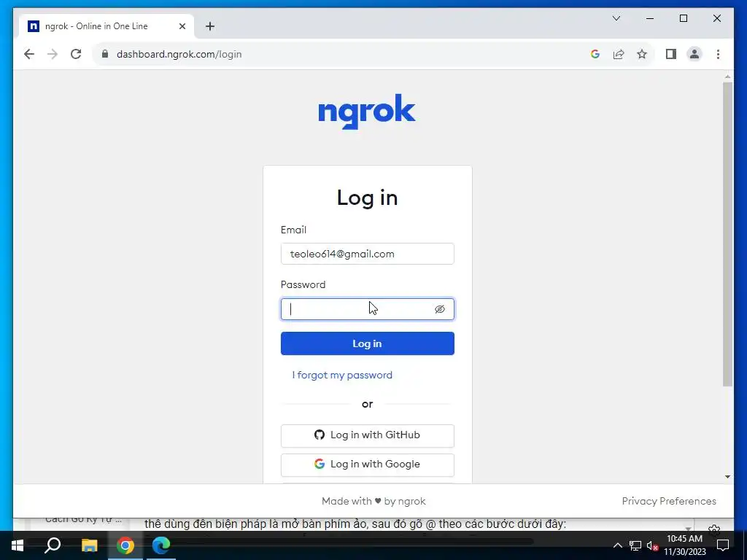Image resolution: width=747 pixels, height=560 pixels.
Task: Reload the ngrok login page
Action: 76,54
